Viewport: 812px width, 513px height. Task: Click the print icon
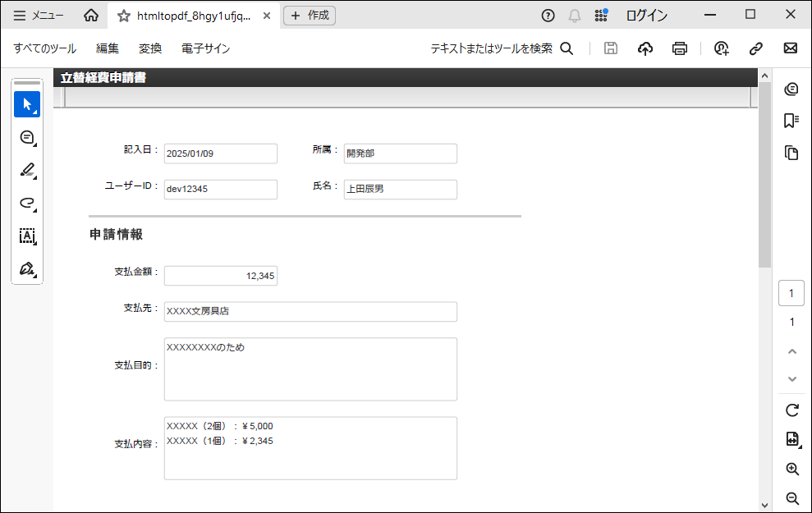679,48
